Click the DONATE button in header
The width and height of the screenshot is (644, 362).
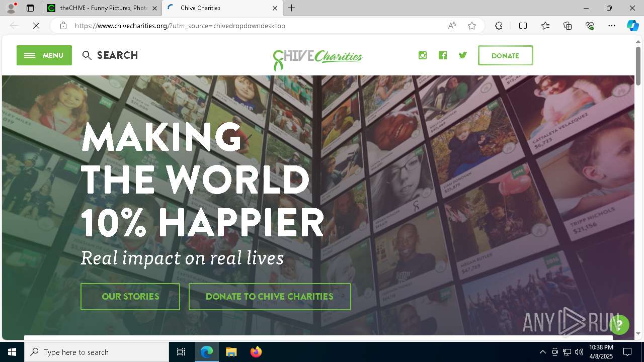(505, 55)
